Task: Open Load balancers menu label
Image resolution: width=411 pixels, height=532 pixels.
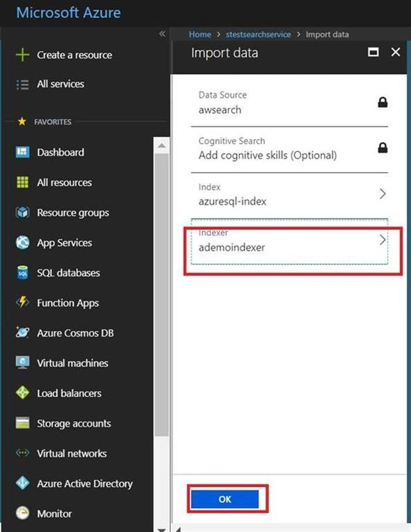Action: click(x=69, y=393)
